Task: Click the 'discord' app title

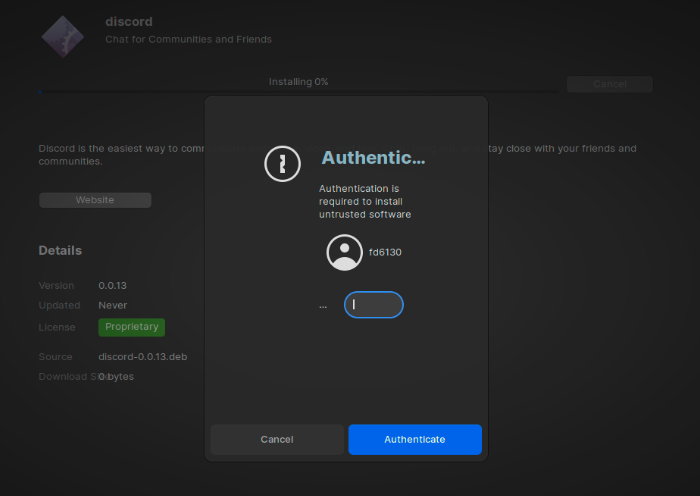Action: point(129,21)
